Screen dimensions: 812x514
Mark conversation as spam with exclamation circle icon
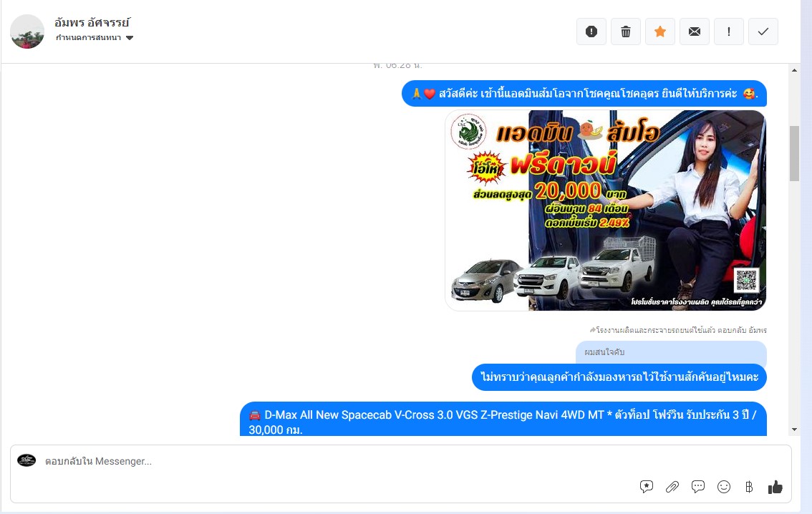(x=591, y=31)
